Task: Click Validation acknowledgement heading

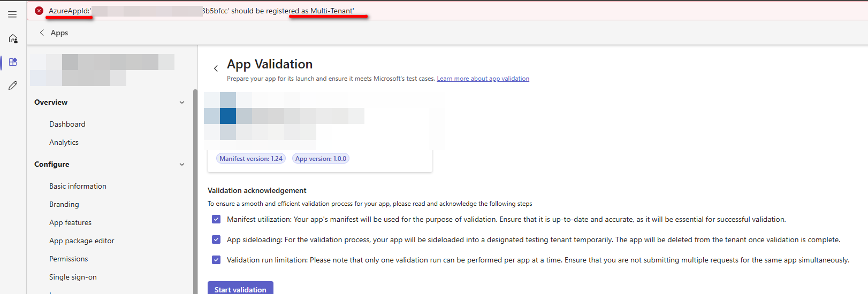Action: pos(257,190)
